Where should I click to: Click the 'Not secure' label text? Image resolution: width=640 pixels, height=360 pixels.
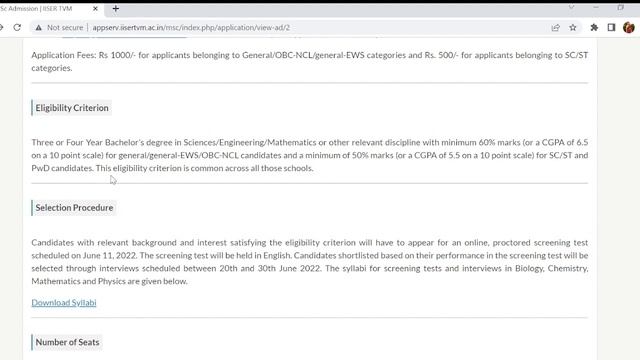(x=65, y=27)
